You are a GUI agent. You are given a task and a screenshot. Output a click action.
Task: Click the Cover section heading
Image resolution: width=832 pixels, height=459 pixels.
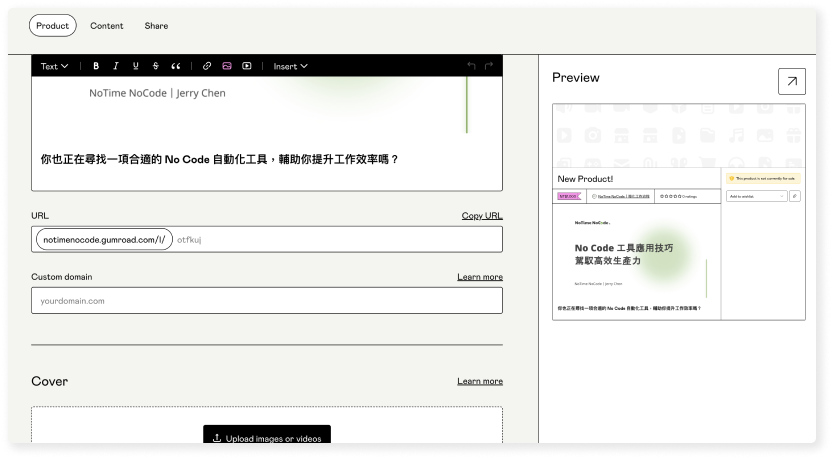coord(49,381)
